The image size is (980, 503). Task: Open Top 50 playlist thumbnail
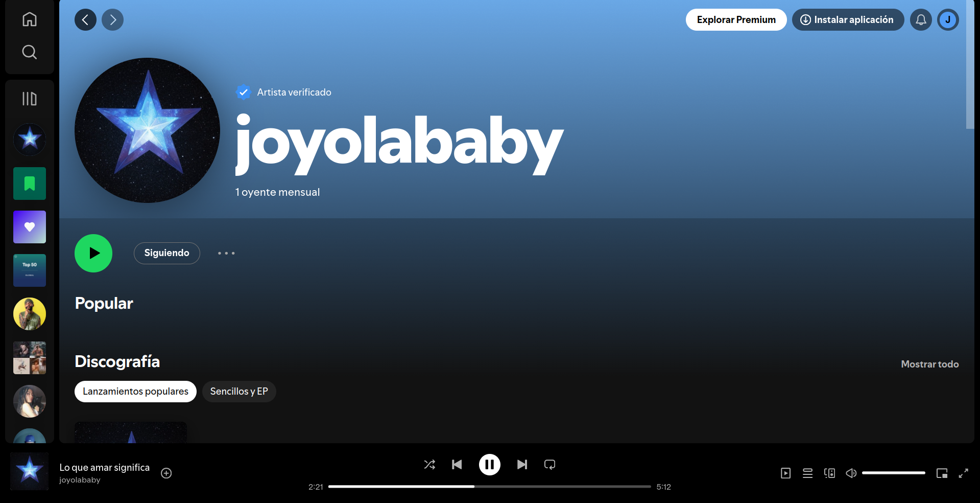click(x=30, y=270)
